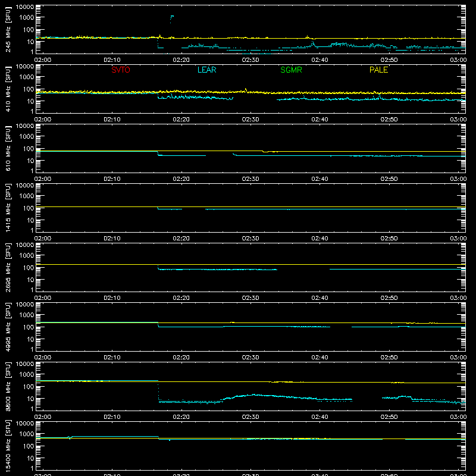Screen dimensions: 476x476
Task: Select the '2695 MHz [SFU]' axis title
Action: click(x=8, y=267)
